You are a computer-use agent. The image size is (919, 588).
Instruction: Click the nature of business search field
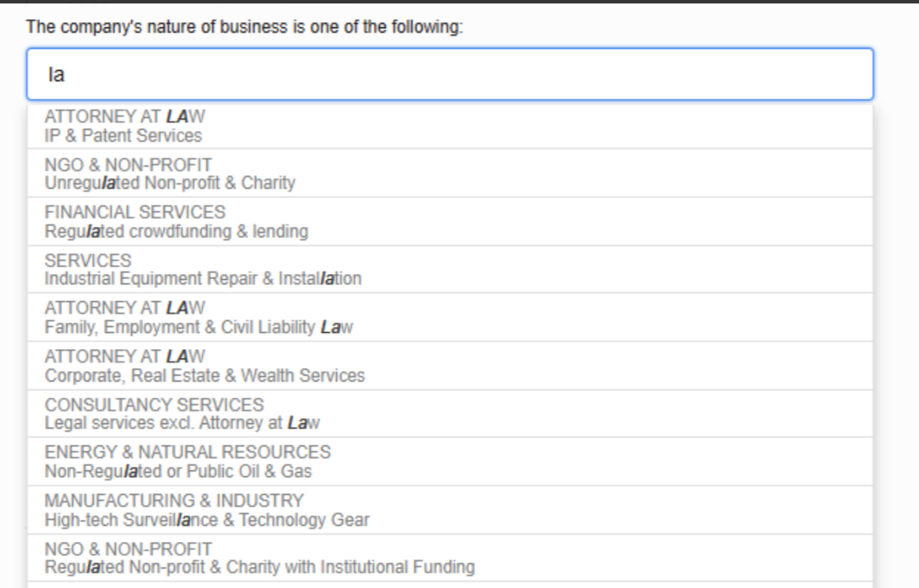450,74
